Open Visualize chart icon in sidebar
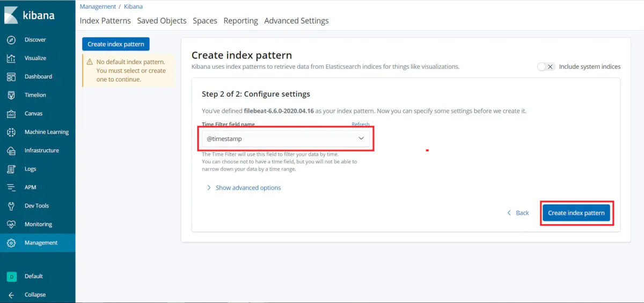Viewport: 644px width, 303px height. tap(11, 58)
